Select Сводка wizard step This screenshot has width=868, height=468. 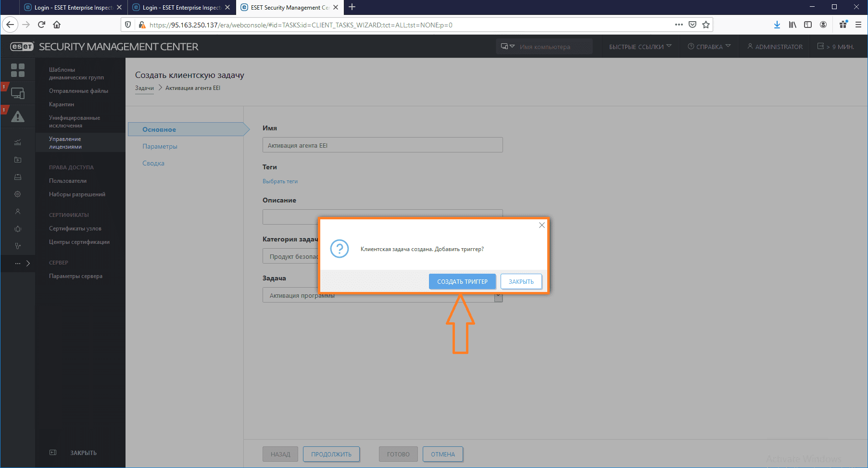(x=153, y=163)
